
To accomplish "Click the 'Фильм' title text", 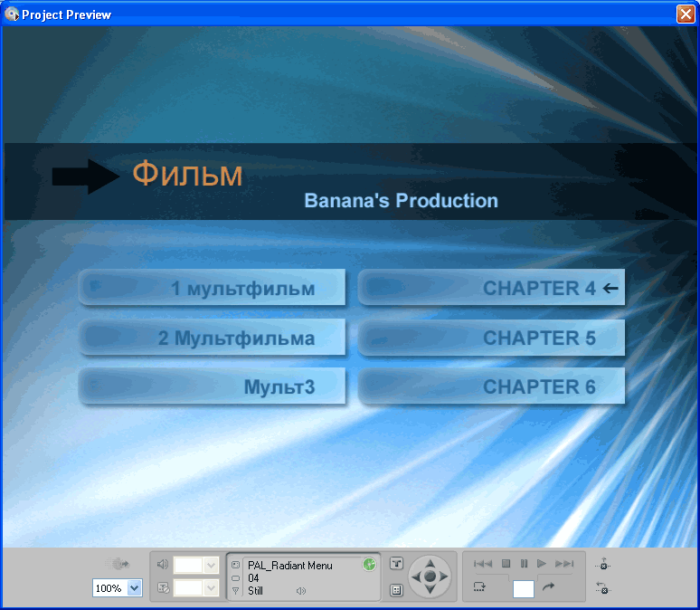I will tap(187, 175).
